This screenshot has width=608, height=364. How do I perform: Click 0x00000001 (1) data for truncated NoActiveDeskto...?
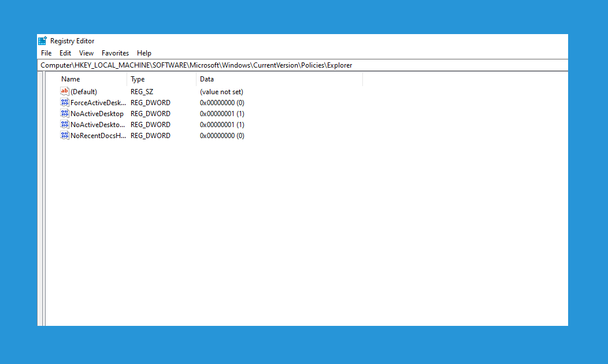click(222, 124)
